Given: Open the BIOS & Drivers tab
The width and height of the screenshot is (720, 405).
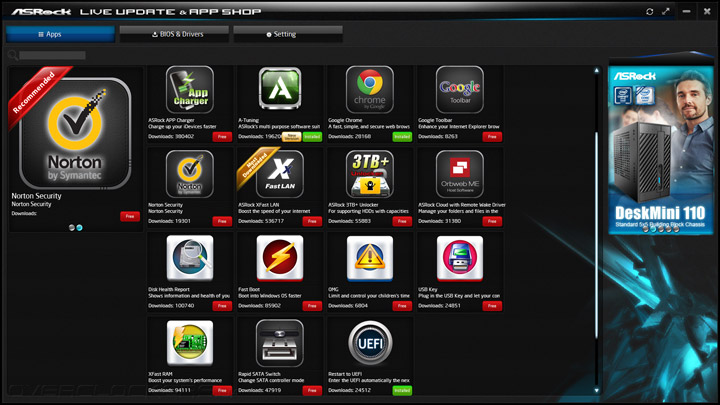Looking at the screenshot, I should coord(174,34).
